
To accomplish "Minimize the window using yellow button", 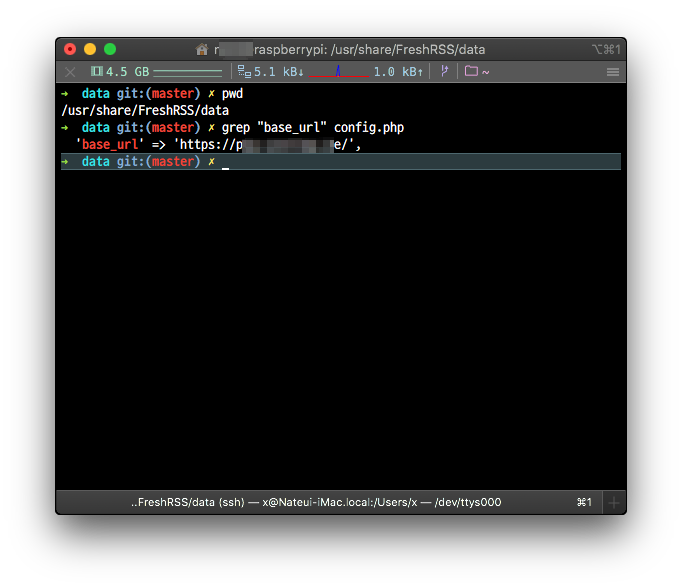I will [90, 49].
